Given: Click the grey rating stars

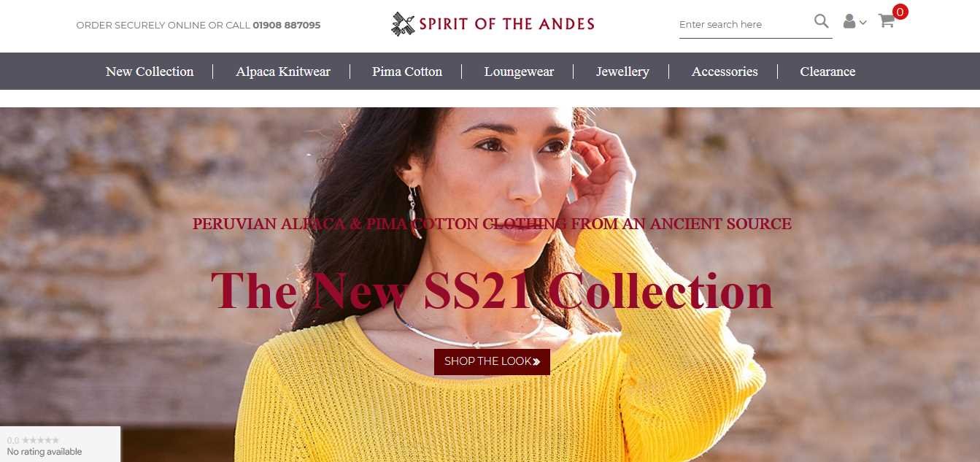Looking at the screenshot, I should (40, 440).
